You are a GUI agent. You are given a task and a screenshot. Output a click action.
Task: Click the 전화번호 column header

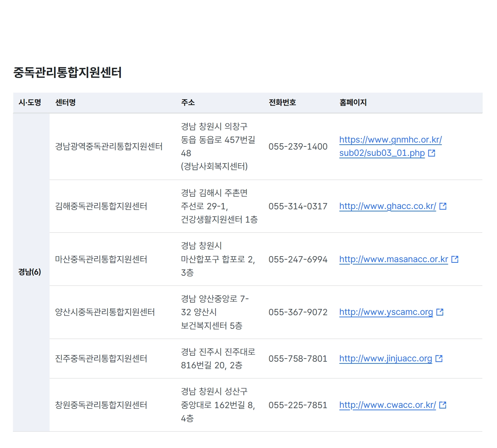click(x=282, y=102)
